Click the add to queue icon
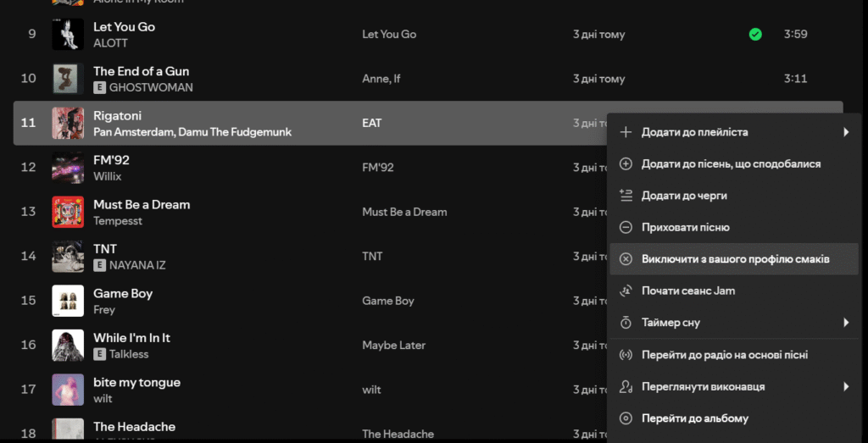This screenshot has height=443, width=868. (626, 196)
